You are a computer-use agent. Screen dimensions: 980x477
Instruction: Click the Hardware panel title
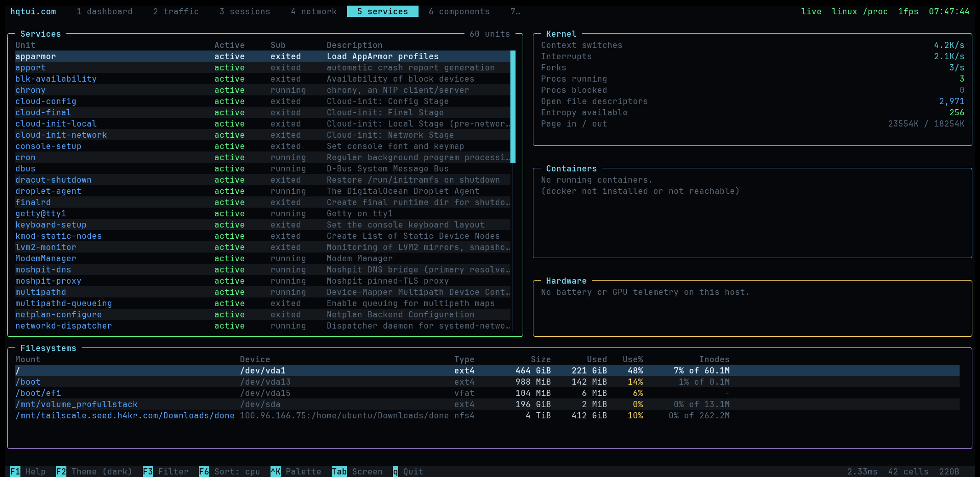[567, 281]
